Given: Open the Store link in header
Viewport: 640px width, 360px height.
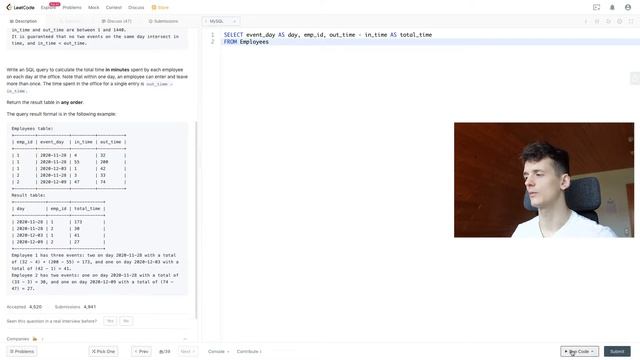Looking at the screenshot, I should pos(160,7).
